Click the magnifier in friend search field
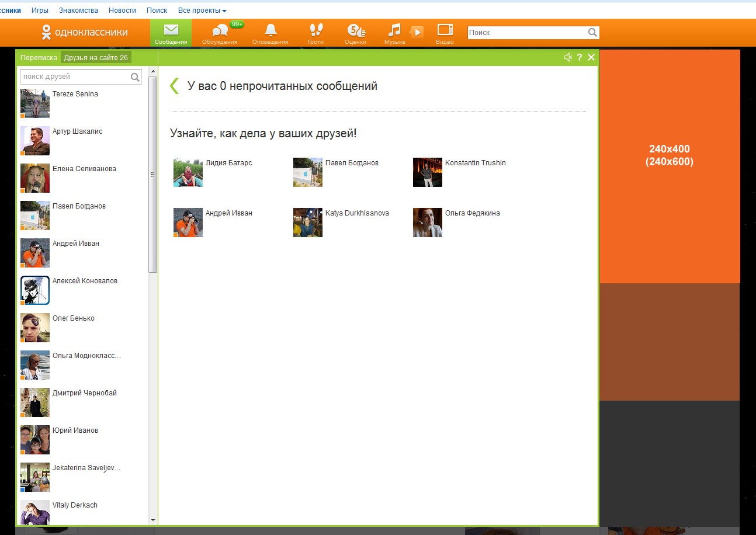The height and width of the screenshot is (535, 756). coord(135,77)
